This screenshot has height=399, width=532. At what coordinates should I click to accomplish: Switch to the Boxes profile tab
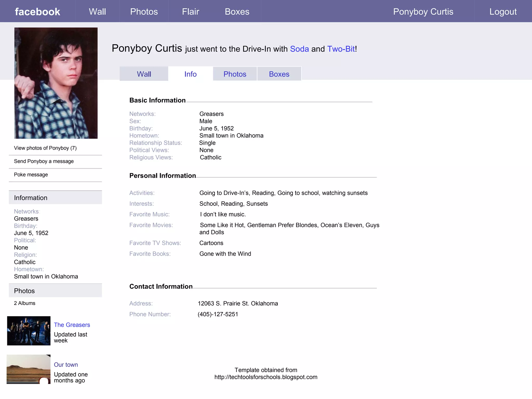(279, 74)
